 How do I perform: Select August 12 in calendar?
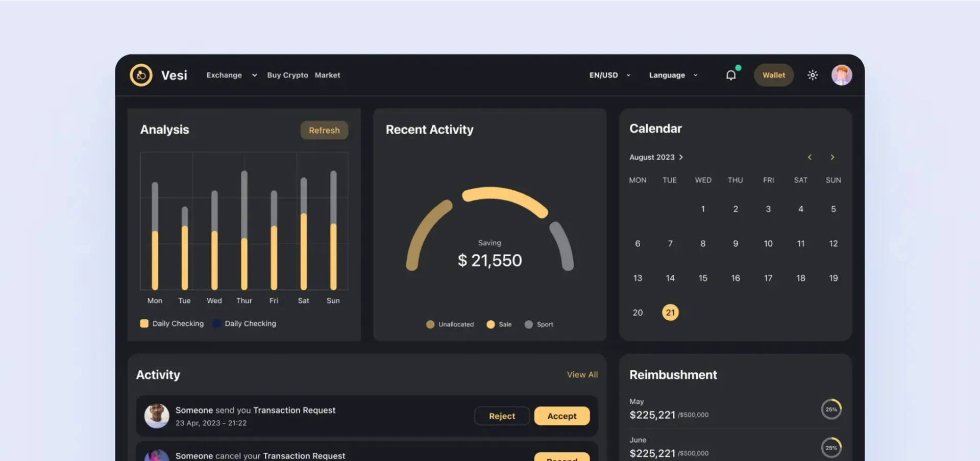(834, 244)
